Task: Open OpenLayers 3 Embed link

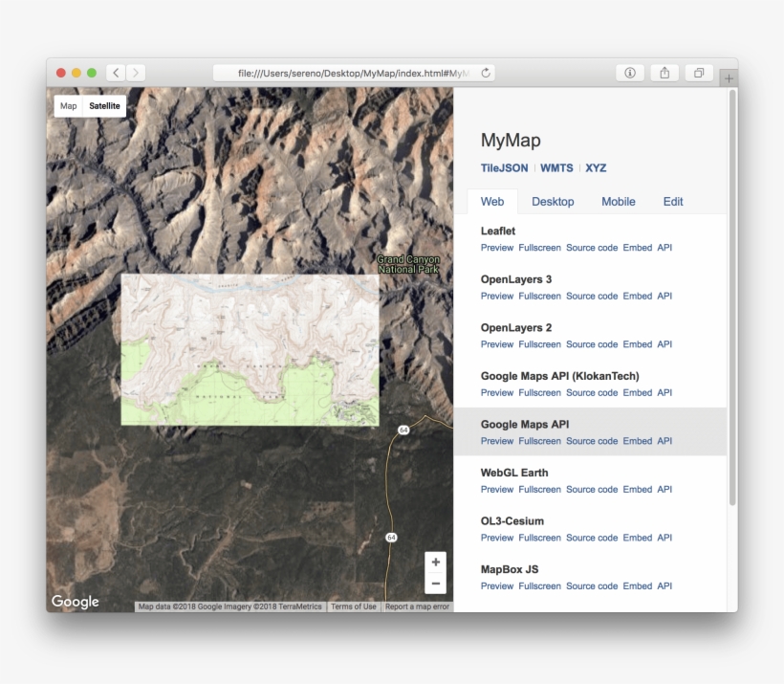Action: click(637, 297)
